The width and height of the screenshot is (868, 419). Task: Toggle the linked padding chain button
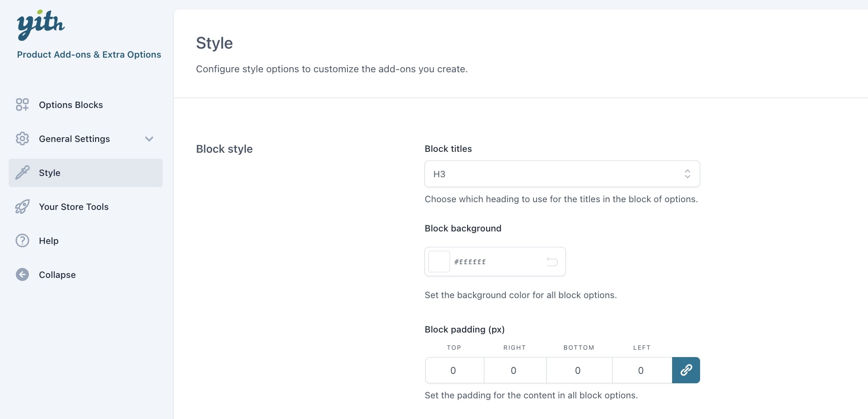pyautogui.click(x=686, y=370)
